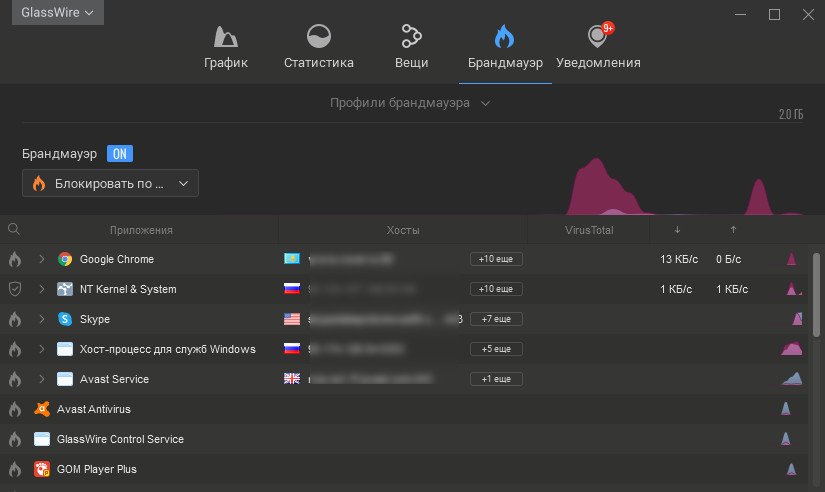Select the Брандмауэр tab

(505, 46)
